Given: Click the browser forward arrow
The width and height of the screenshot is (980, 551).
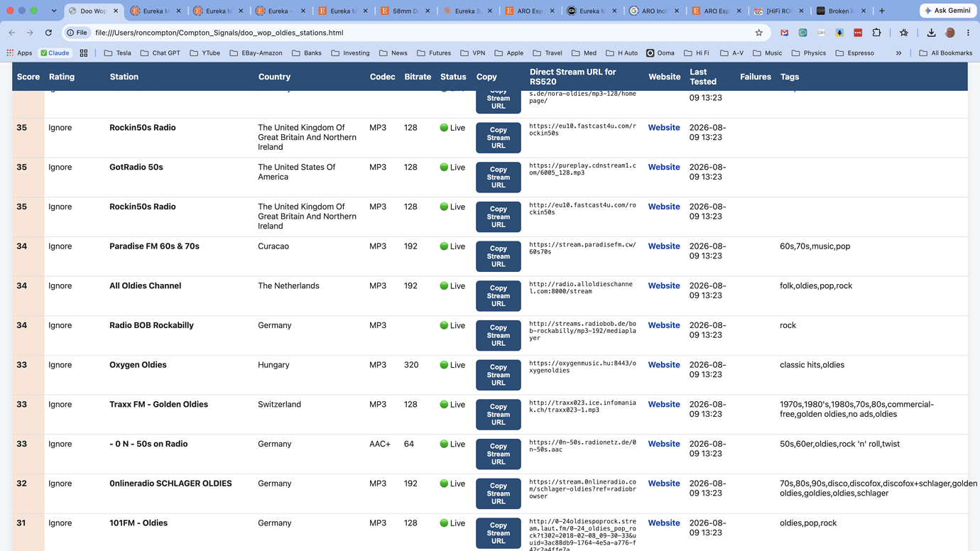Looking at the screenshot, I should tap(30, 33).
